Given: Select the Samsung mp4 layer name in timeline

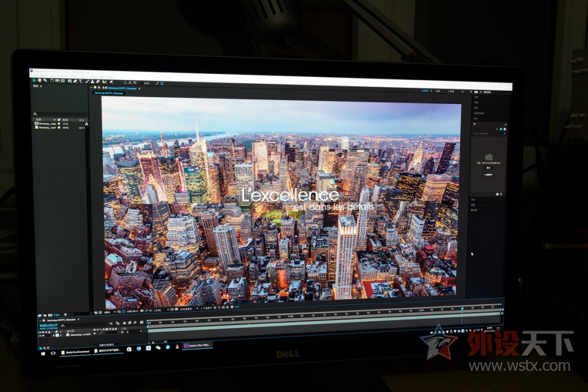Looking at the screenshot, I should tap(80, 335).
